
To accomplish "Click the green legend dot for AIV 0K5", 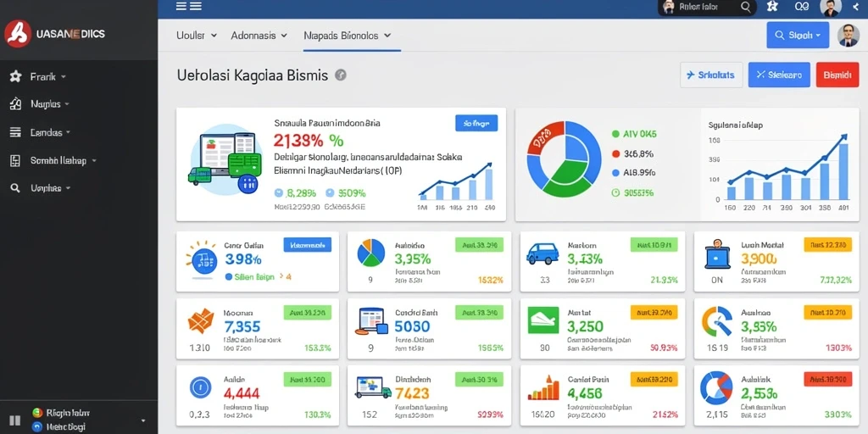I will (x=615, y=134).
